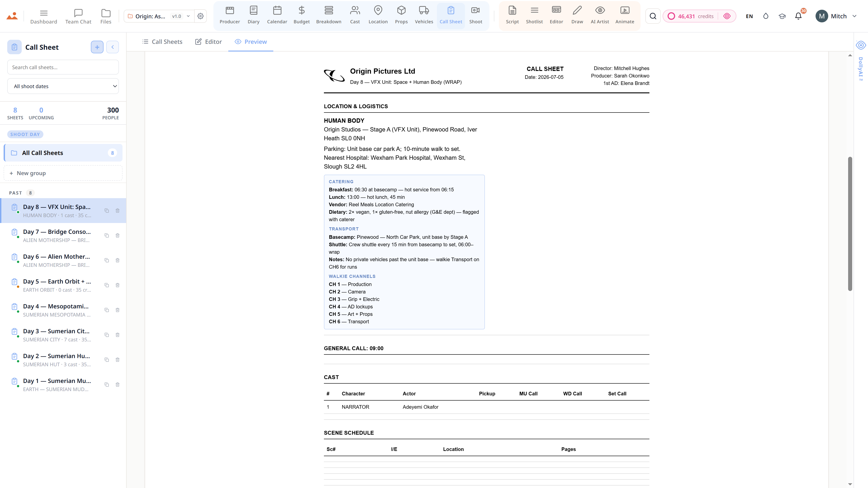This screenshot has width=868, height=488.
Task: Open the Mitch user menu
Action: tap(836, 16)
